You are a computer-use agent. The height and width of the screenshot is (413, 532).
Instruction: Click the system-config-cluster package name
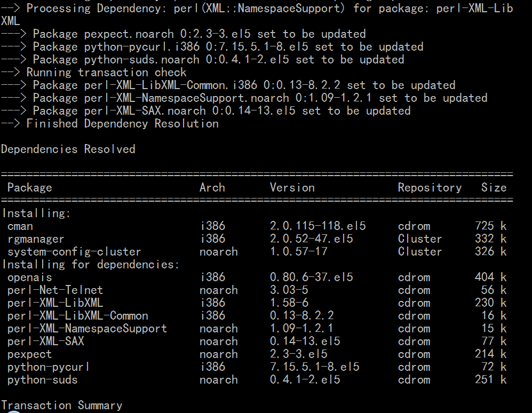(x=74, y=252)
